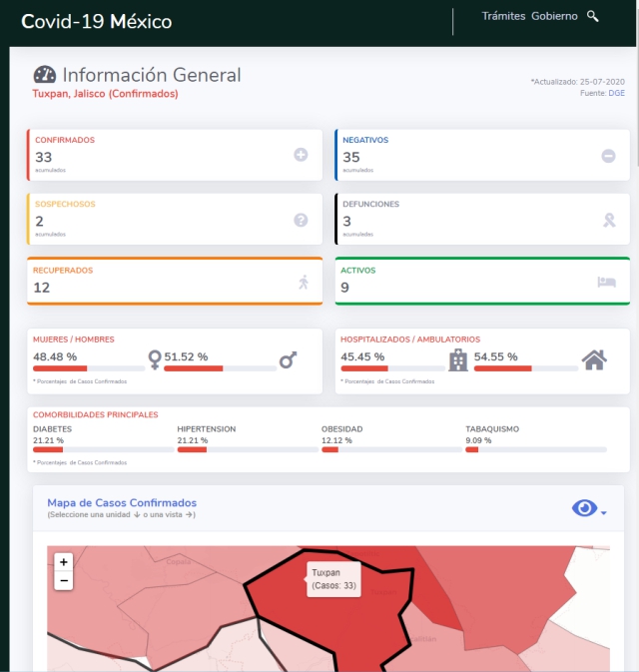Click the hospital building icon
639x672 pixels.
458,359
